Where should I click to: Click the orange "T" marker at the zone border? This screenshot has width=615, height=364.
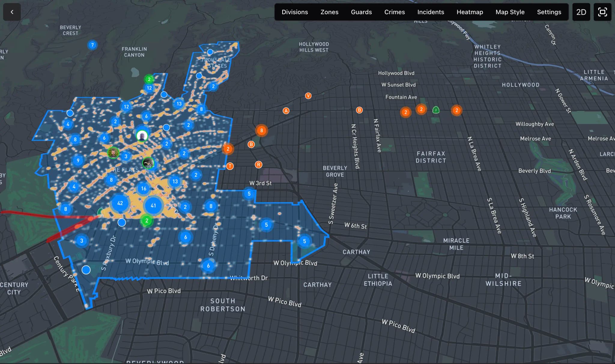coord(230,166)
